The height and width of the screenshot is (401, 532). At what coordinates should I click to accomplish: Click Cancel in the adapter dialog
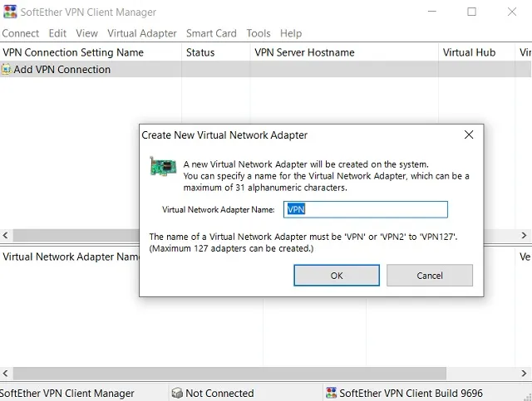pyautogui.click(x=430, y=276)
